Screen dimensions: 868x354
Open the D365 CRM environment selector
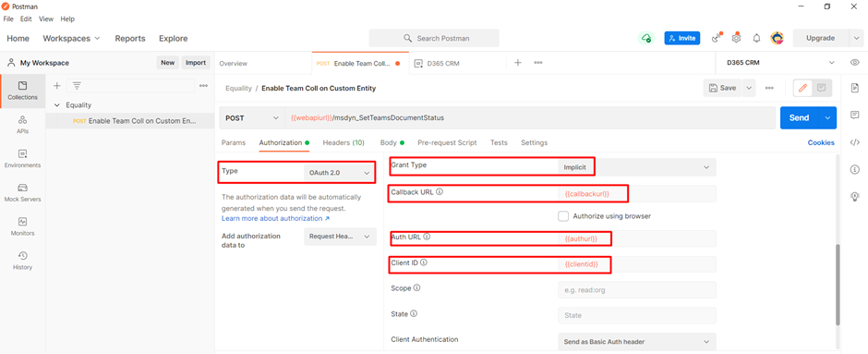780,63
